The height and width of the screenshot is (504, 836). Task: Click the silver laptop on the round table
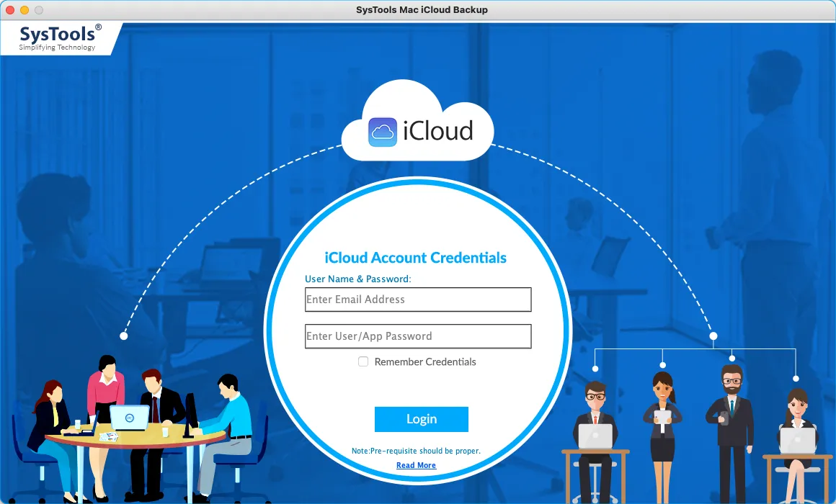tap(130, 418)
